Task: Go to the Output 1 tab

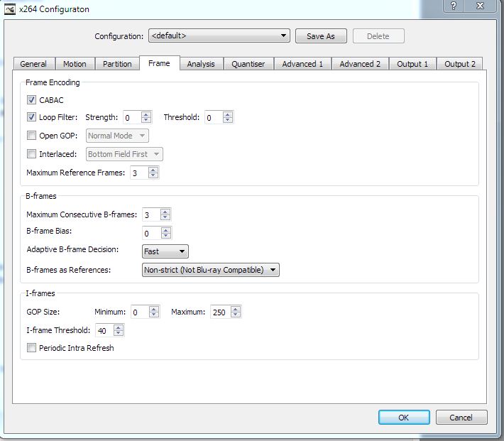Action: tap(412, 64)
